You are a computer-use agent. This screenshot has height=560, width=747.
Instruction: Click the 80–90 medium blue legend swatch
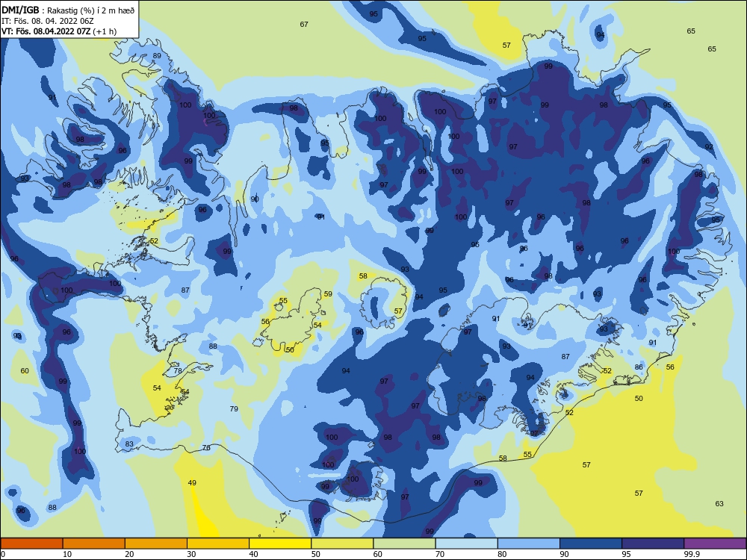[529, 544]
